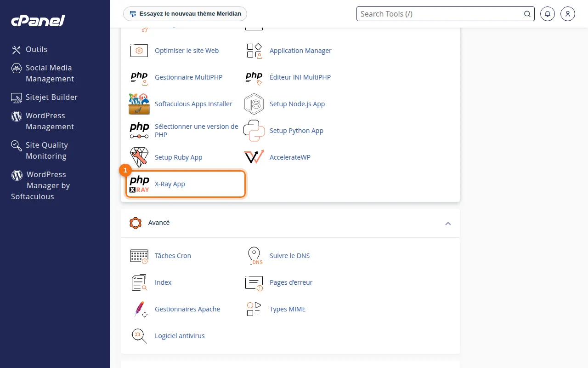Click the Types MIME icon
This screenshot has height=368, width=588.
tap(254, 309)
